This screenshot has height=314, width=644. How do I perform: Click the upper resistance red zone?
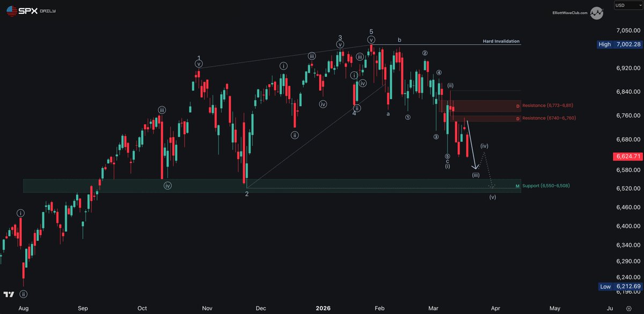tap(480, 106)
